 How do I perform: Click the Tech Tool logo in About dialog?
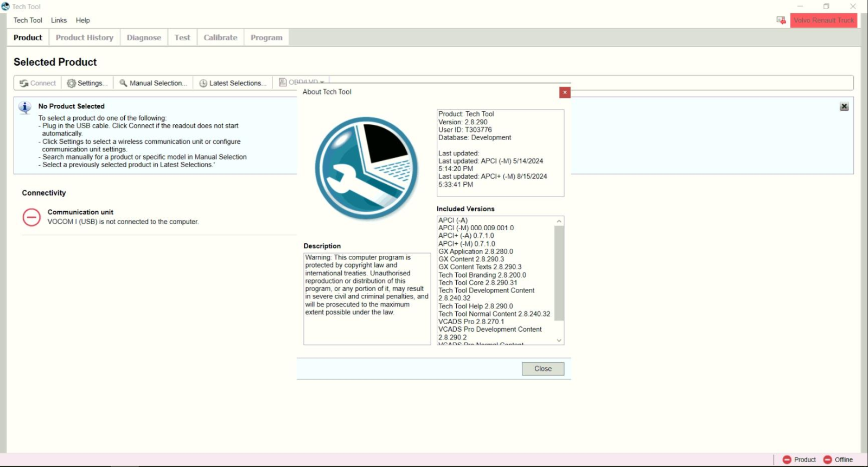click(x=367, y=168)
